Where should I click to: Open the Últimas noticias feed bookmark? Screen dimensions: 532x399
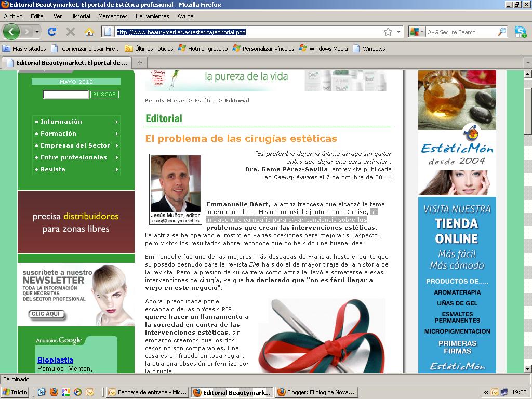tap(149, 48)
